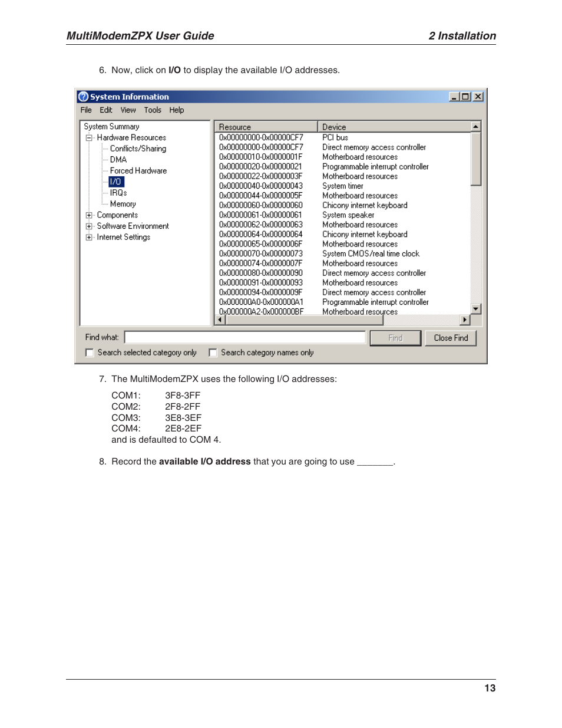
Task: Sort by the Device column header
Action: click(394, 127)
